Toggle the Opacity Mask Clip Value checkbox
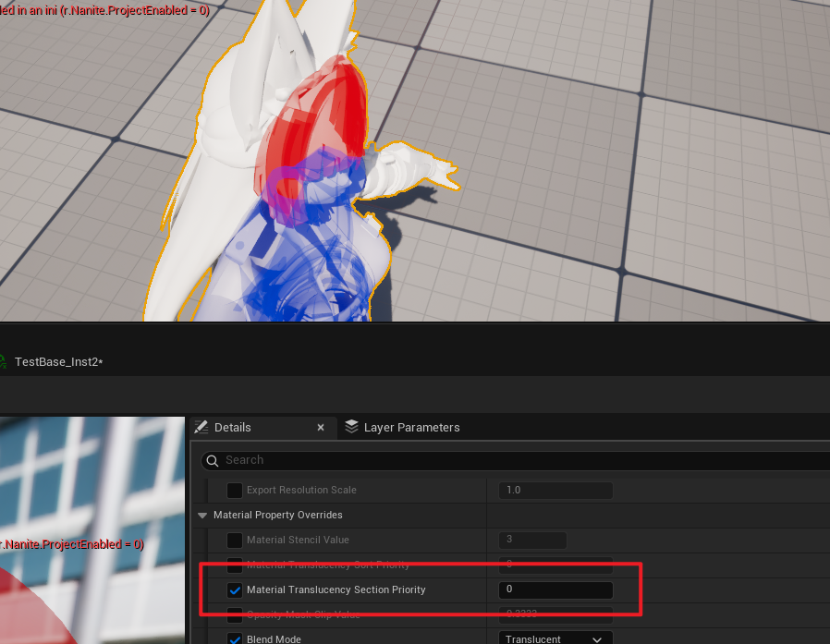 coord(235,614)
